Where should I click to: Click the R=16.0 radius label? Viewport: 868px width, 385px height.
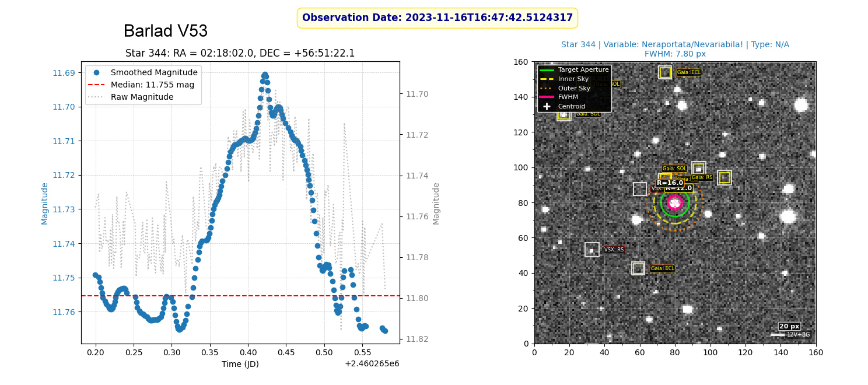point(670,183)
